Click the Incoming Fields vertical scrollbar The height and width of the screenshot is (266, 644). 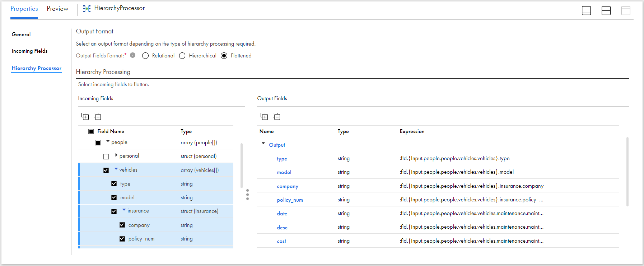(242, 166)
